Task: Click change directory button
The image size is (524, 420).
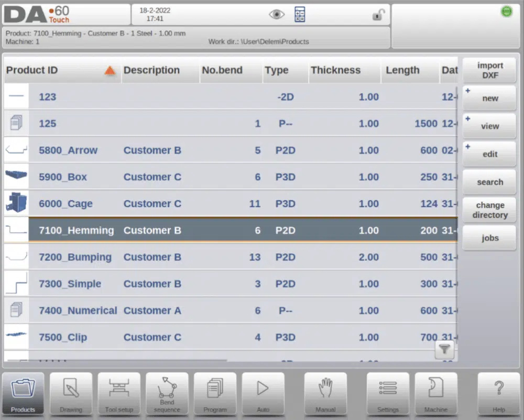Action: coord(489,210)
